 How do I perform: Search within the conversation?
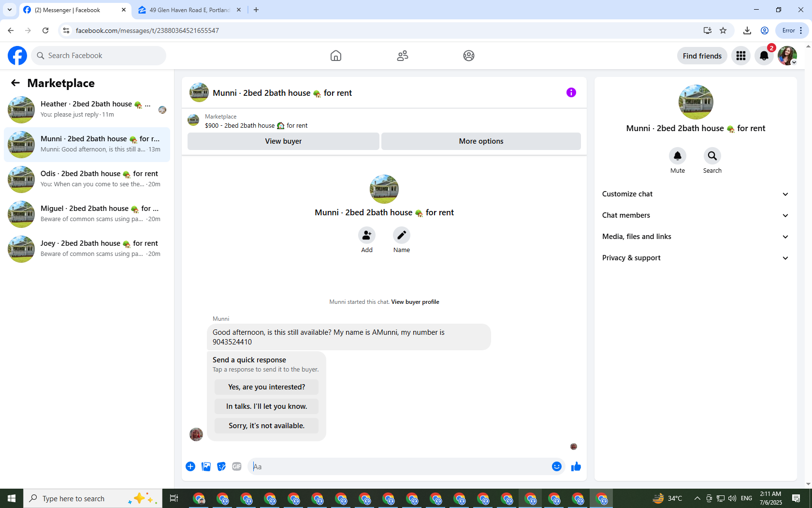tap(712, 156)
